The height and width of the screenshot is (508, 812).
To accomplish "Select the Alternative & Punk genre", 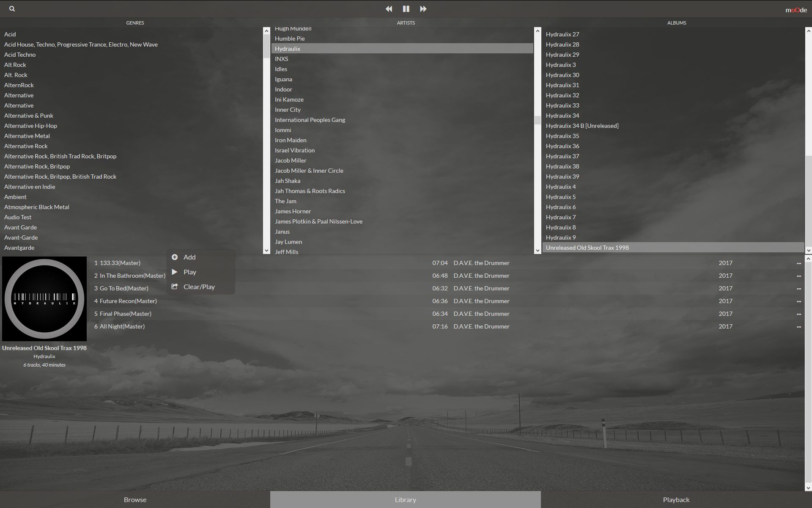I will (29, 116).
